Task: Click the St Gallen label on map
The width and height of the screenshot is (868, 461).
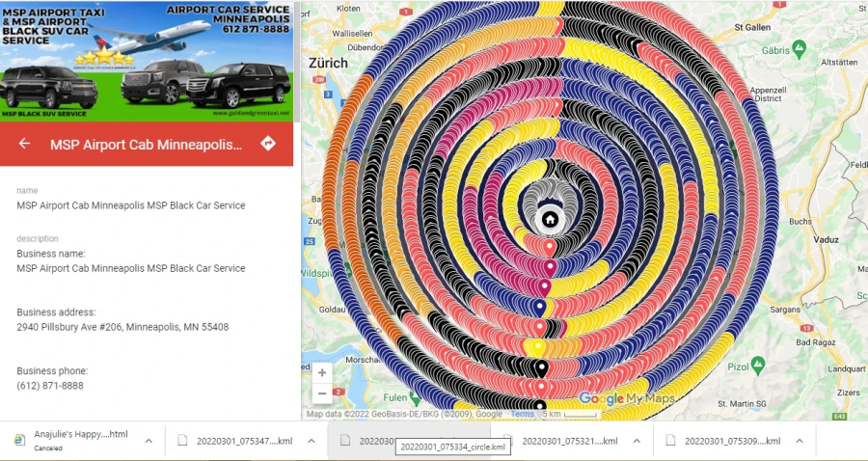Action: [752, 27]
